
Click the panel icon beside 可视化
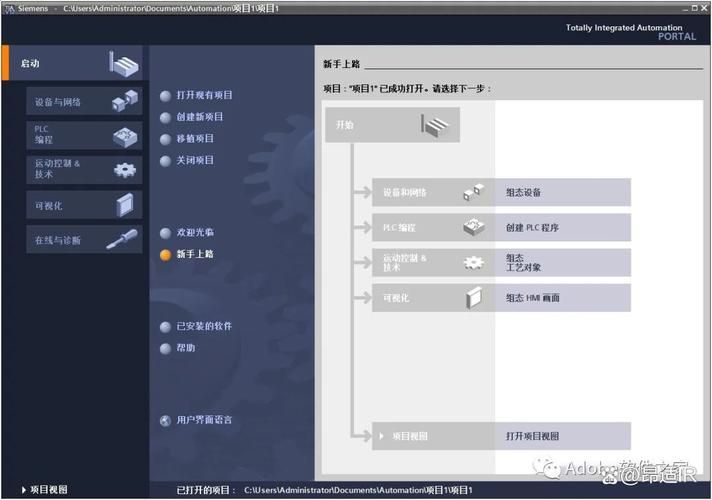pos(125,205)
